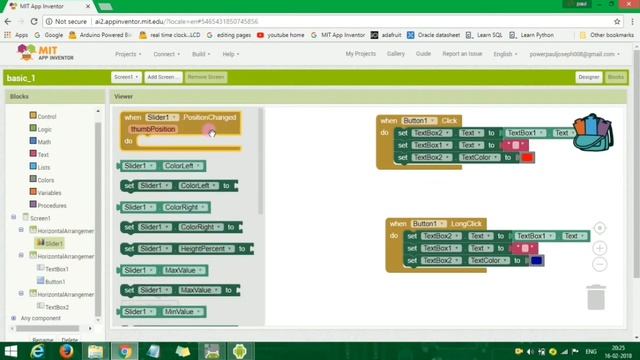This screenshot has width=640, height=360.
Task: Select the Slider1 PositionChanged event block
Action: 180,131
